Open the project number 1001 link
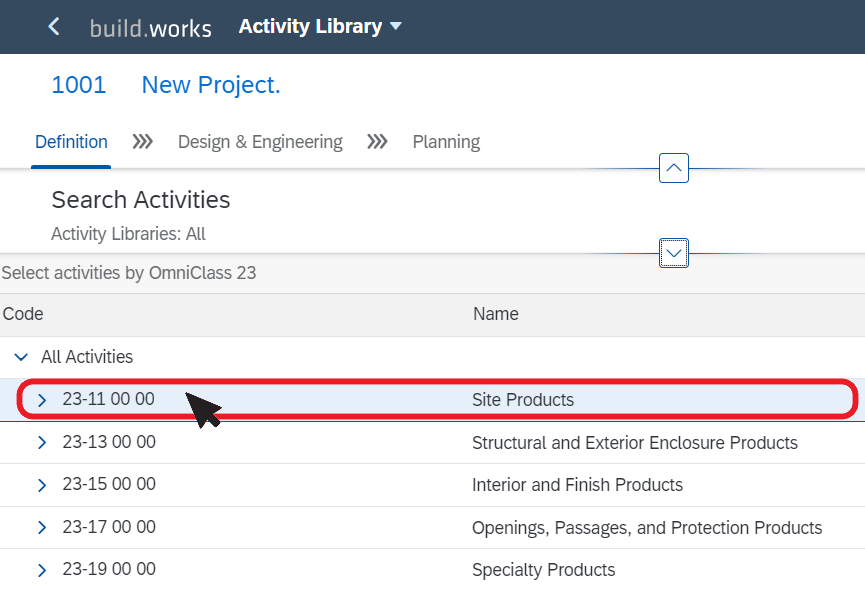The height and width of the screenshot is (592, 865). 78,85
